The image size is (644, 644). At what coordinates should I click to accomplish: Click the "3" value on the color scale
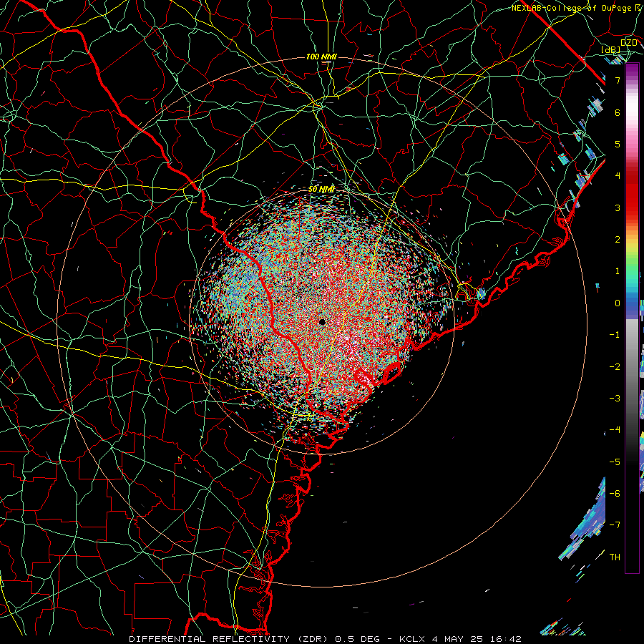618,208
